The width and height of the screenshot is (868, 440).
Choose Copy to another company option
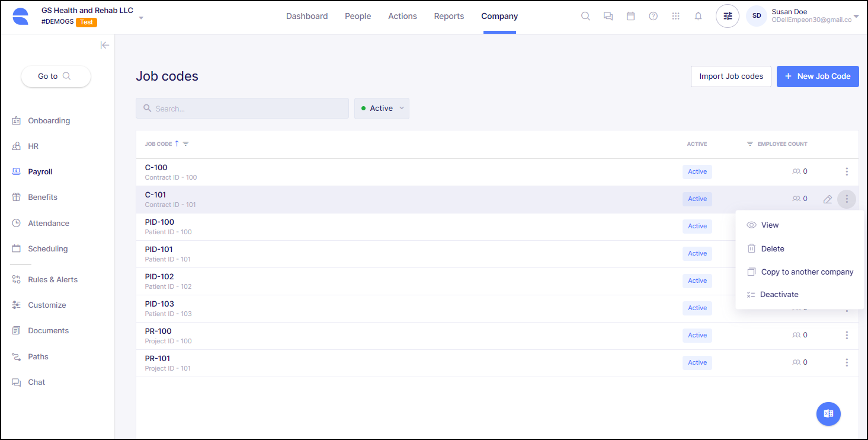806,272
